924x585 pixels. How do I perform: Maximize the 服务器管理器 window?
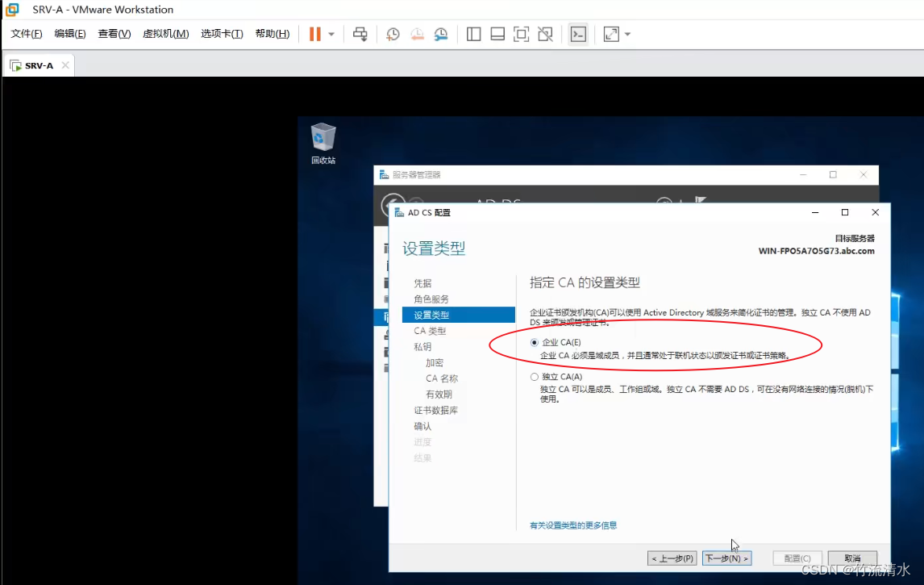(833, 174)
